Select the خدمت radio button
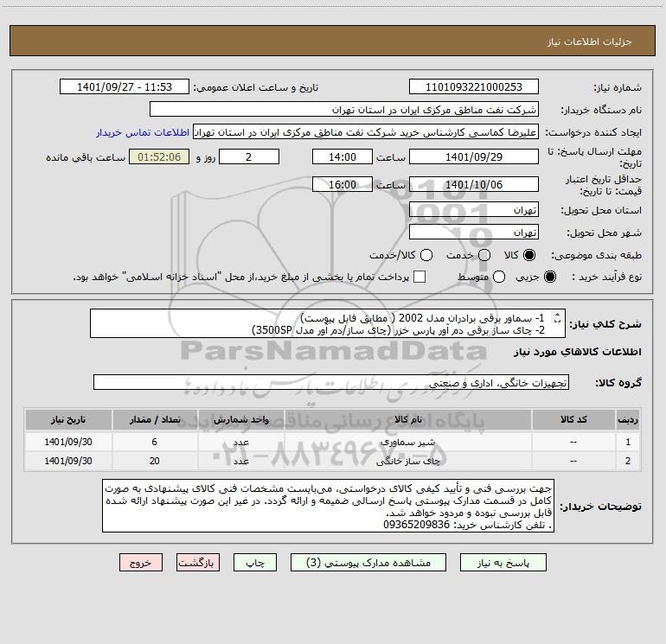Image resolution: width=666 pixels, height=644 pixels. [484, 255]
